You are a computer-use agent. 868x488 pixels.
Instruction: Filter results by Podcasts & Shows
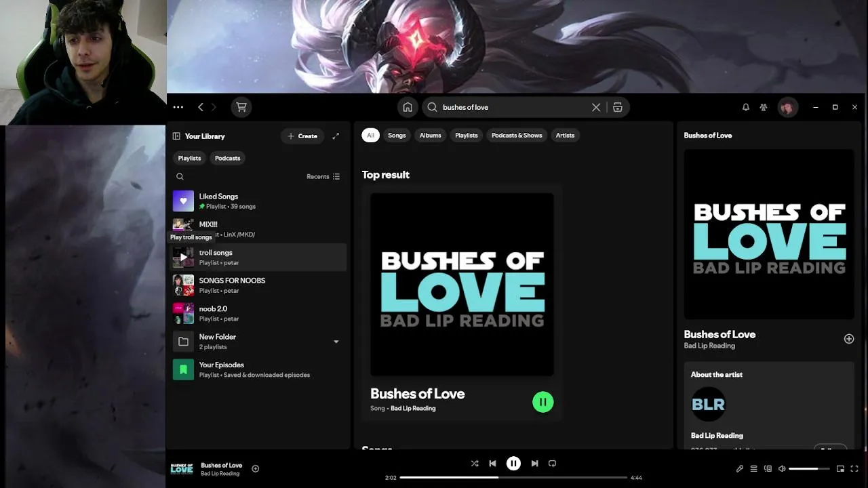tap(517, 136)
